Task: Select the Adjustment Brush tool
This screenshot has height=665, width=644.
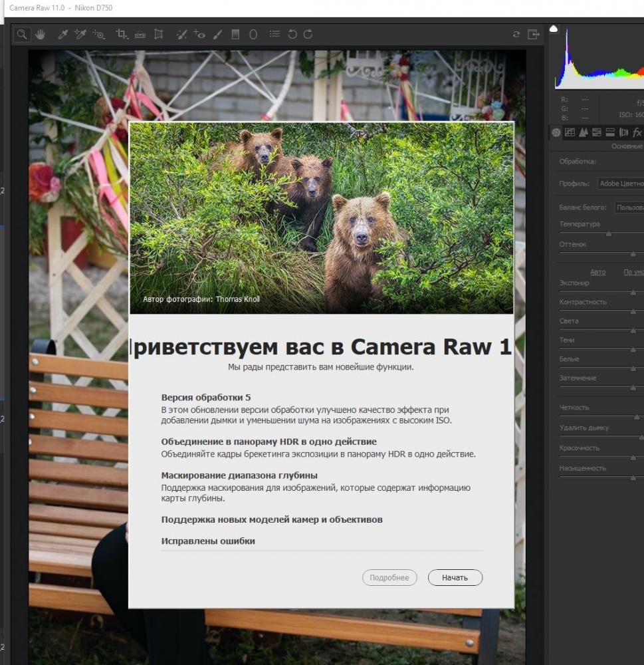Action: [217, 35]
